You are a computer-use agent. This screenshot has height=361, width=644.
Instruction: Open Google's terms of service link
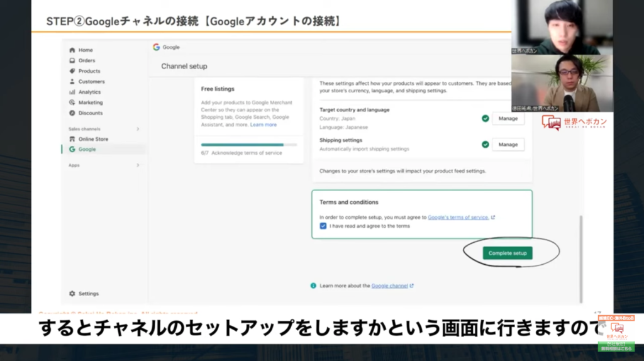pos(458,217)
